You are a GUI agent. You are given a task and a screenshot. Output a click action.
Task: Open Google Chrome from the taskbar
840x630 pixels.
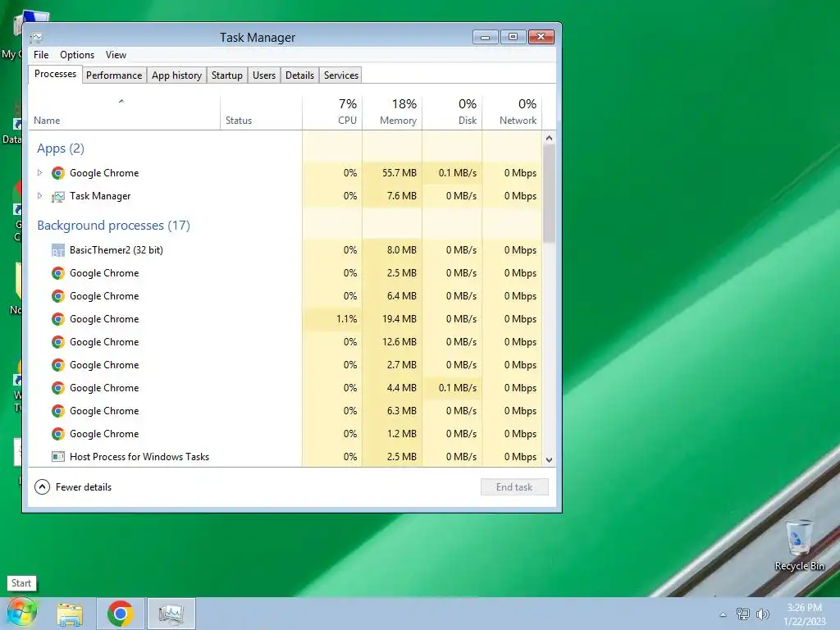pyautogui.click(x=121, y=614)
